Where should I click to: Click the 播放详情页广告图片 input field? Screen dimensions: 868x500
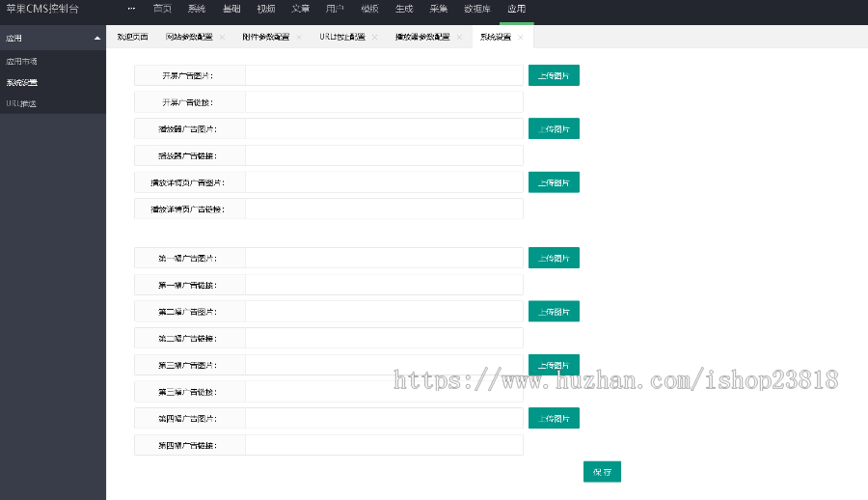point(384,182)
